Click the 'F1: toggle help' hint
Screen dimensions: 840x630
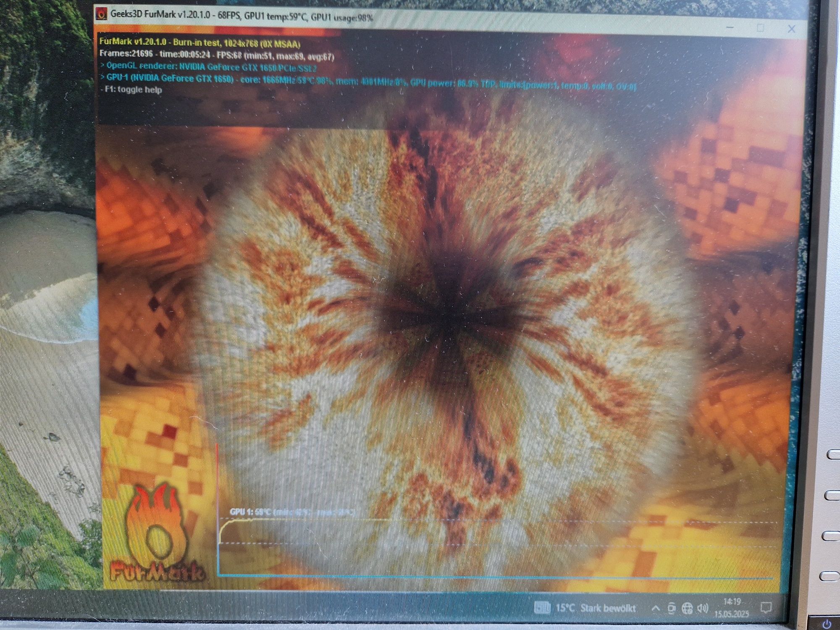pyautogui.click(x=131, y=89)
